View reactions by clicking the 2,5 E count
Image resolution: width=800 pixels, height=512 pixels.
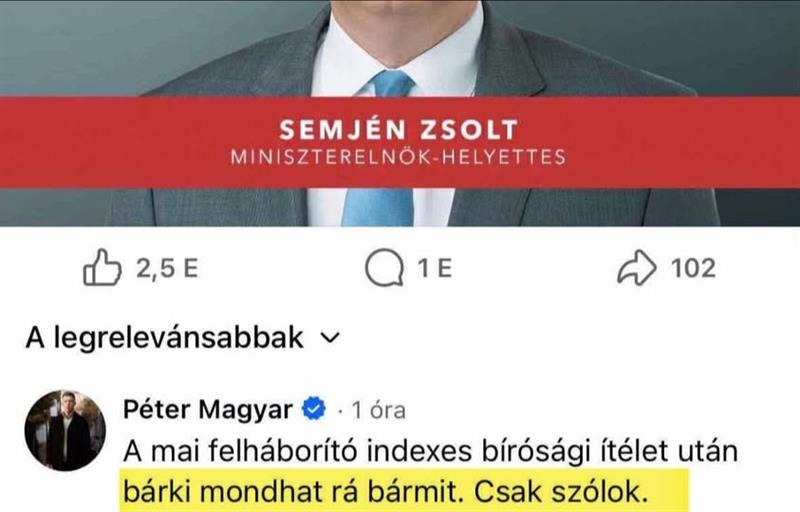[167, 268]
